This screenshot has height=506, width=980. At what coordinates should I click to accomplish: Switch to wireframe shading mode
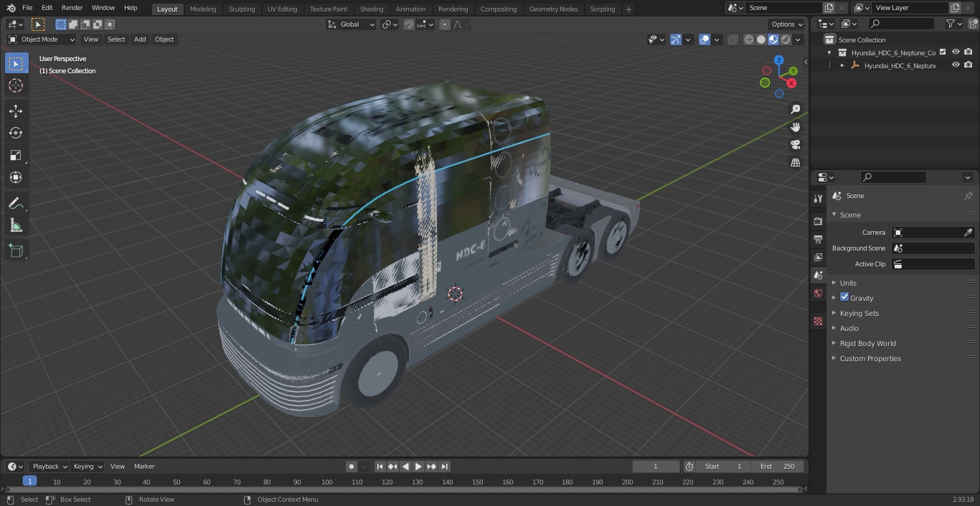click(x=749, y=39)
